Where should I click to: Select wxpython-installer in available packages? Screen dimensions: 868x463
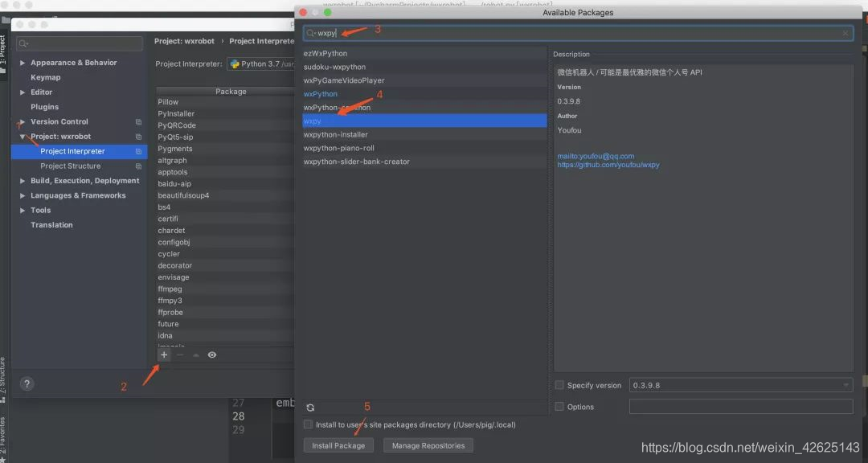click(424, 134)
